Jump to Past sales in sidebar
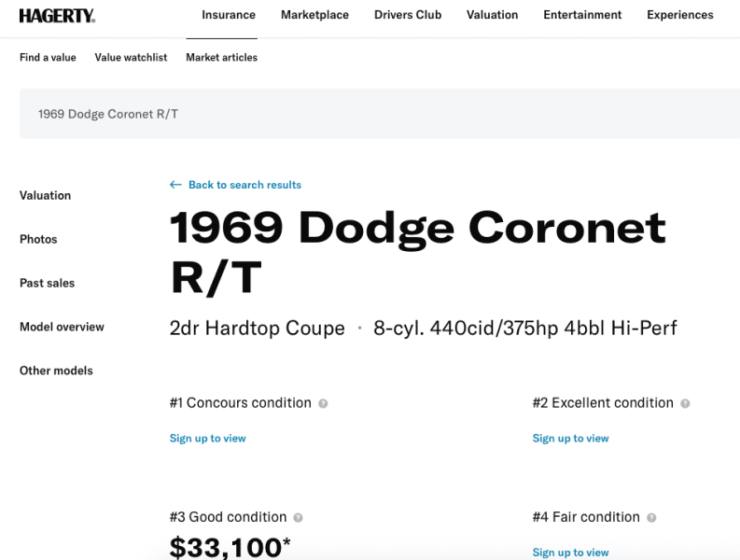 (x=47, y=283)
